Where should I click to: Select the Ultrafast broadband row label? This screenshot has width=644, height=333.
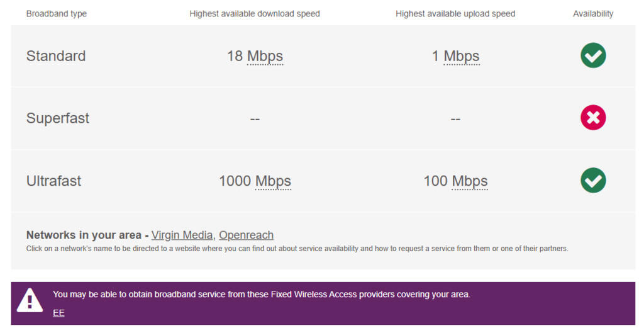(54, 181)
